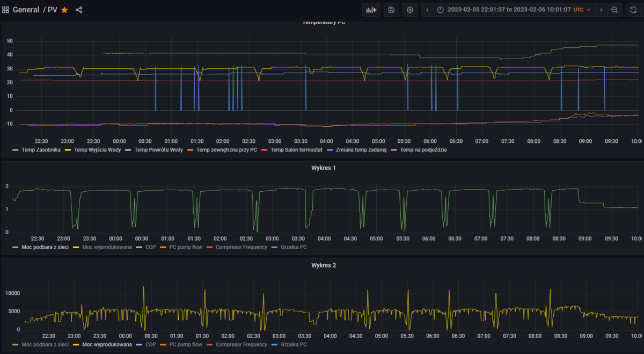The image size is (644, 354).
Task: Click the share dashboard icon
Action: pos(79,10)
